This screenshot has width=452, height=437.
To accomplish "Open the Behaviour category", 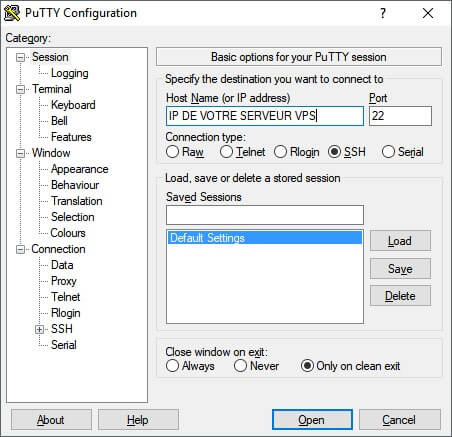I will point(75,185).
